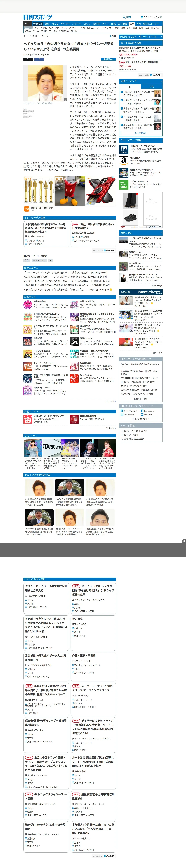Open the login link in header
The height and width of the screenshot is (868, 186).
click(146, 17)
